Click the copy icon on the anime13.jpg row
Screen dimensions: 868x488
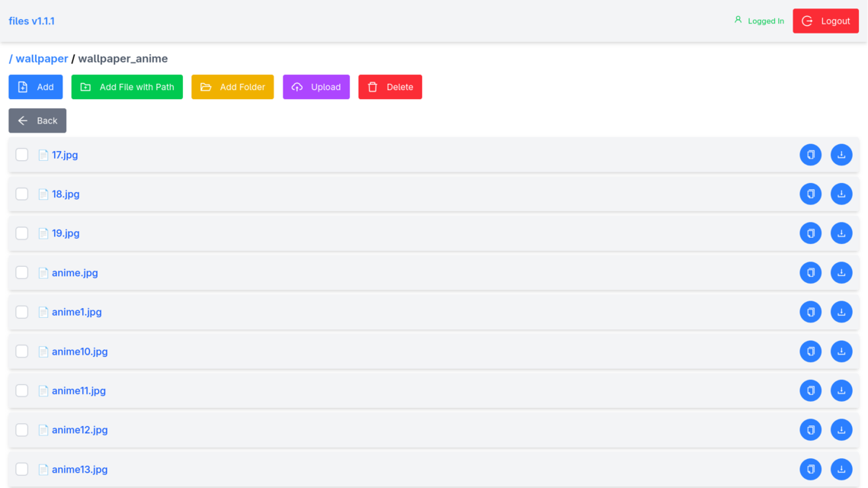click(x=810, y=469)
